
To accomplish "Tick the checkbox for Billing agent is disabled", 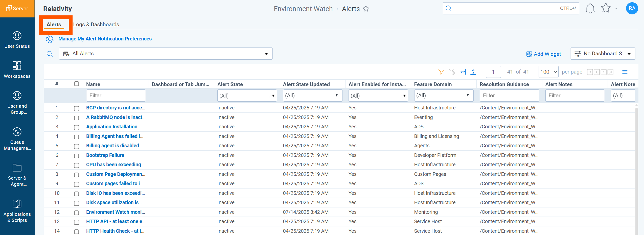I will pos(77,147).
